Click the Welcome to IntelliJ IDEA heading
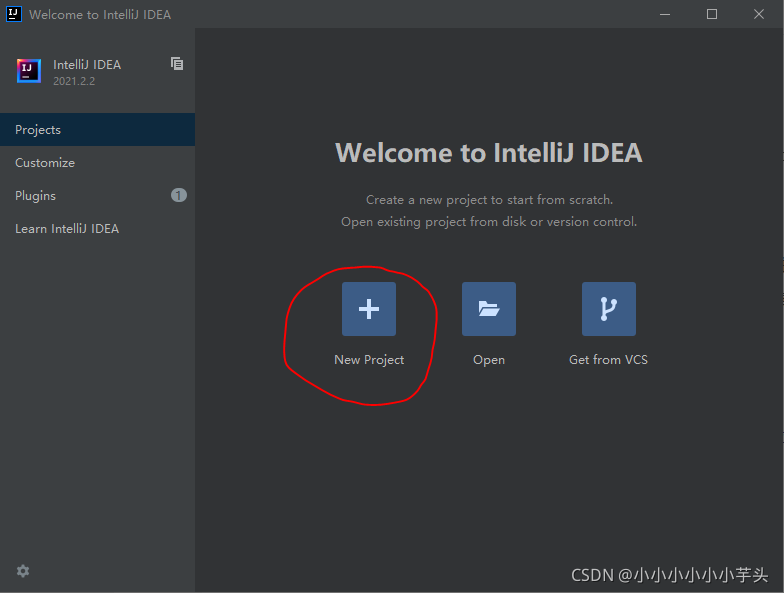 [x=489, y=152]
